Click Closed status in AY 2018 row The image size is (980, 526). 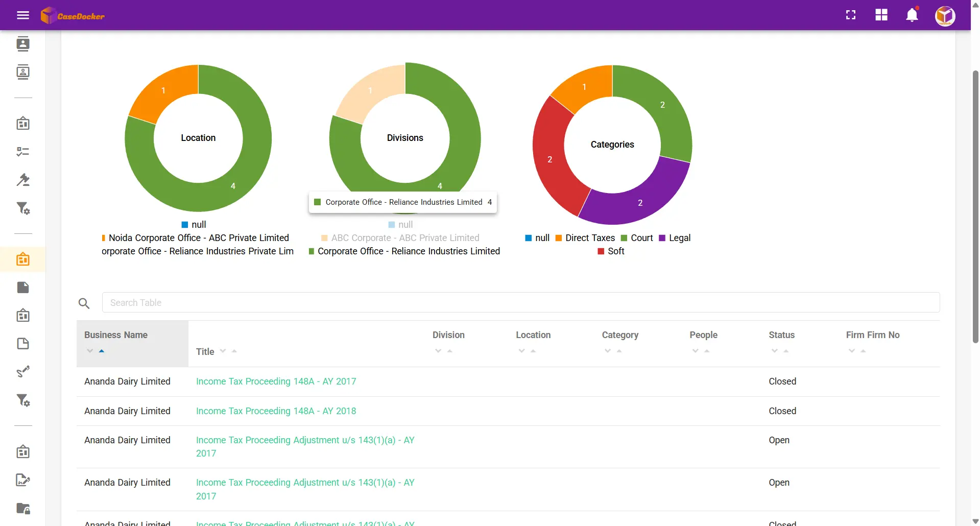782,411
